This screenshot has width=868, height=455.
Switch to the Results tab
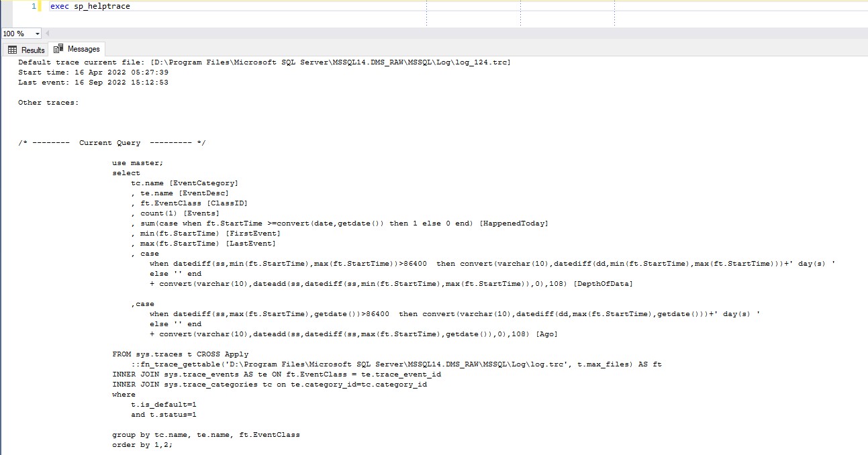pyautogui.click(x=27, y=50)
